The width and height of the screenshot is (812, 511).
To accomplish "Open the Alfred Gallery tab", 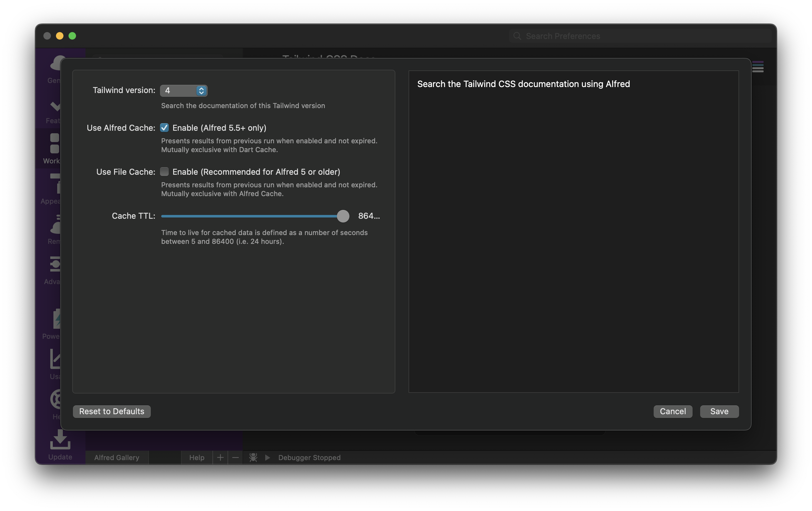I will [x=117, y=457].
